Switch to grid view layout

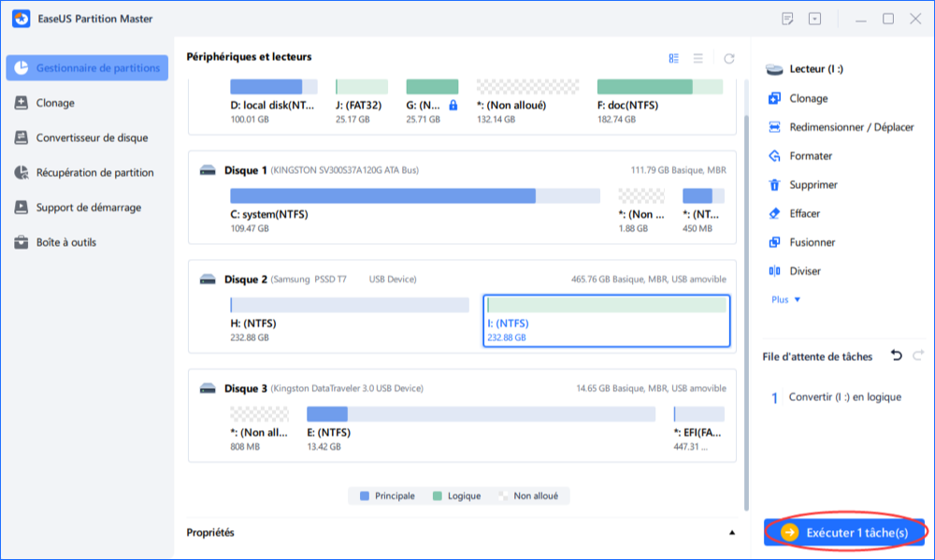(x=673, y=58)
